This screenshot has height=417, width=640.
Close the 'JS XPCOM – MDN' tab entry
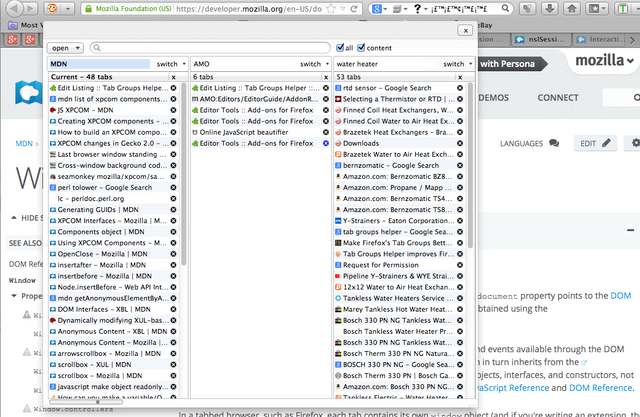click(173, 110)
